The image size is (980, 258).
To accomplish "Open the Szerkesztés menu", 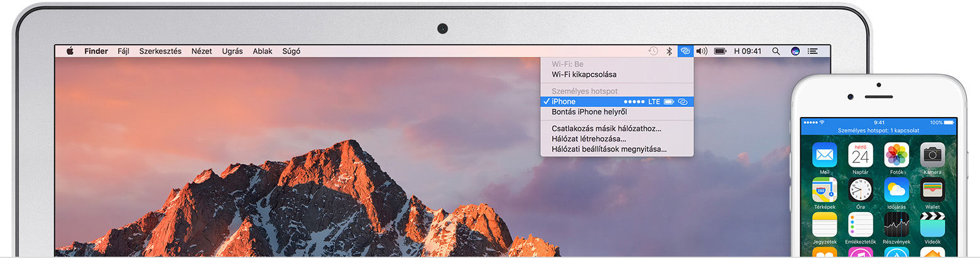I will (x=160, y=51).
